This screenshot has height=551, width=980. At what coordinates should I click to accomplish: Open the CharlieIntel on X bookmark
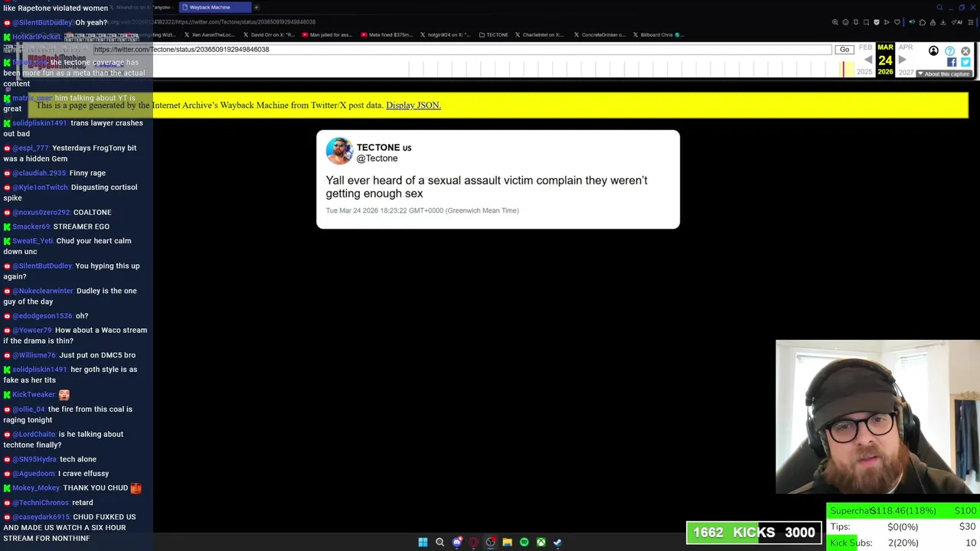pos(540,34)
